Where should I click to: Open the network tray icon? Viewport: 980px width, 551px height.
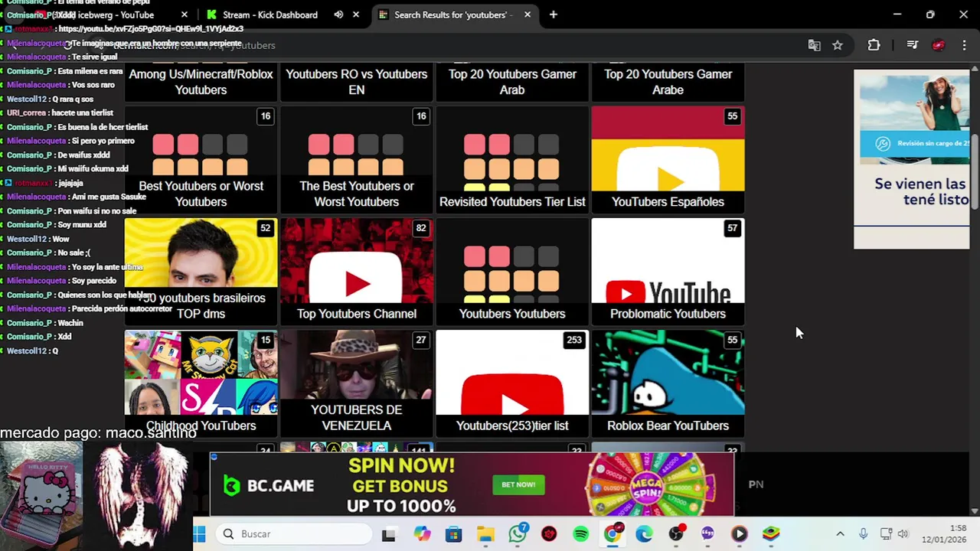pyautogui.click(x=886, y=534)
